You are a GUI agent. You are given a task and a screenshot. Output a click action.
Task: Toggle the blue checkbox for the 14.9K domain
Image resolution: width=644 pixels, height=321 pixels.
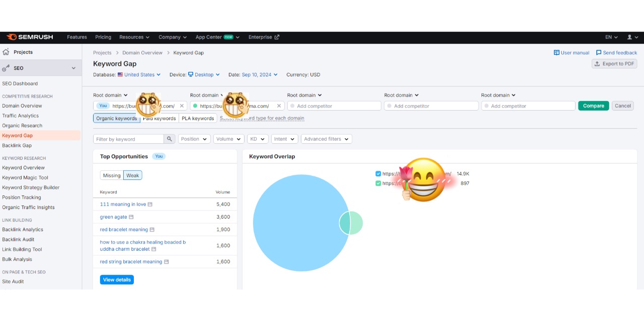378,174
